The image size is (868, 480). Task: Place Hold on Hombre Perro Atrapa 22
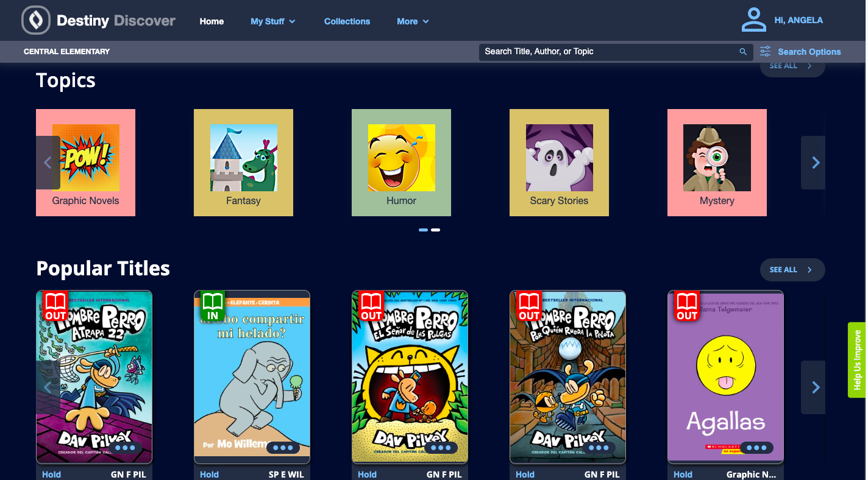(51, 474)
